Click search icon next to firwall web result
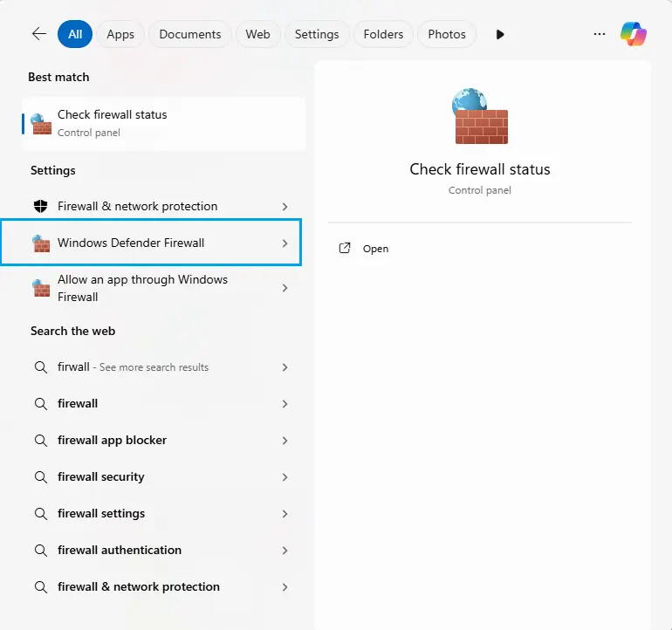This screenshot has width=672, height=630. point(41,367)
